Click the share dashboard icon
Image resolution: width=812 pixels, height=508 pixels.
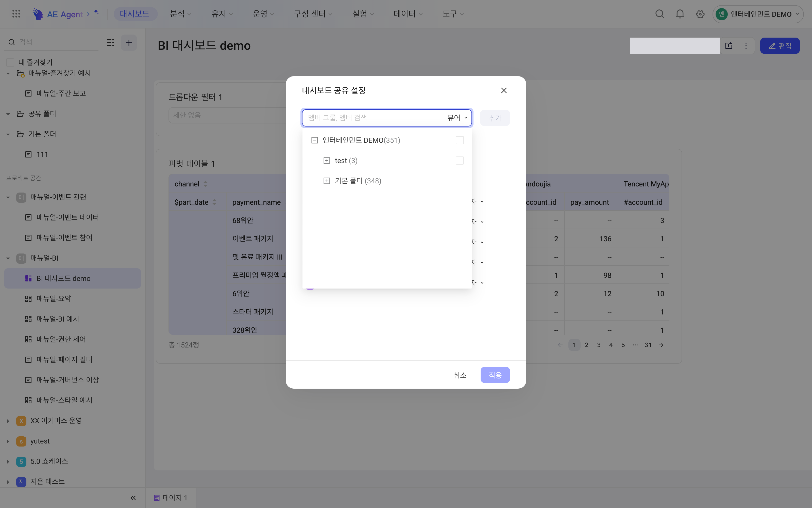pyautogui.click(x=729, y=46)
